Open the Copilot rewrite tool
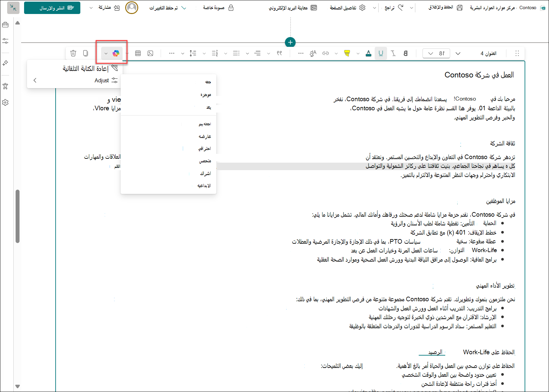Image resolution: width=549 pixels, height=392 pixels. coord(116,53)
